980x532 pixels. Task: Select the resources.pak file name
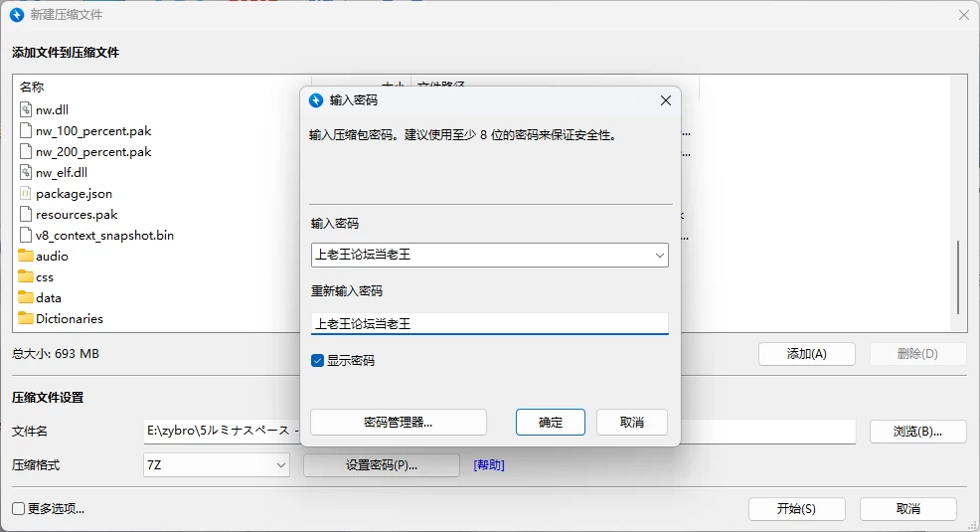coord(77,214)
